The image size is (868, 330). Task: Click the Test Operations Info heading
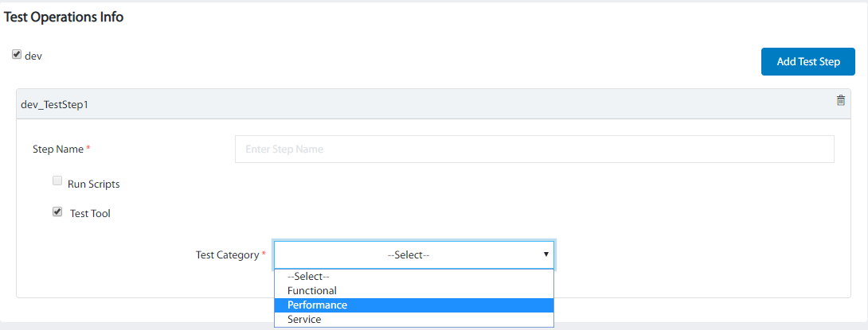(64, 17)
